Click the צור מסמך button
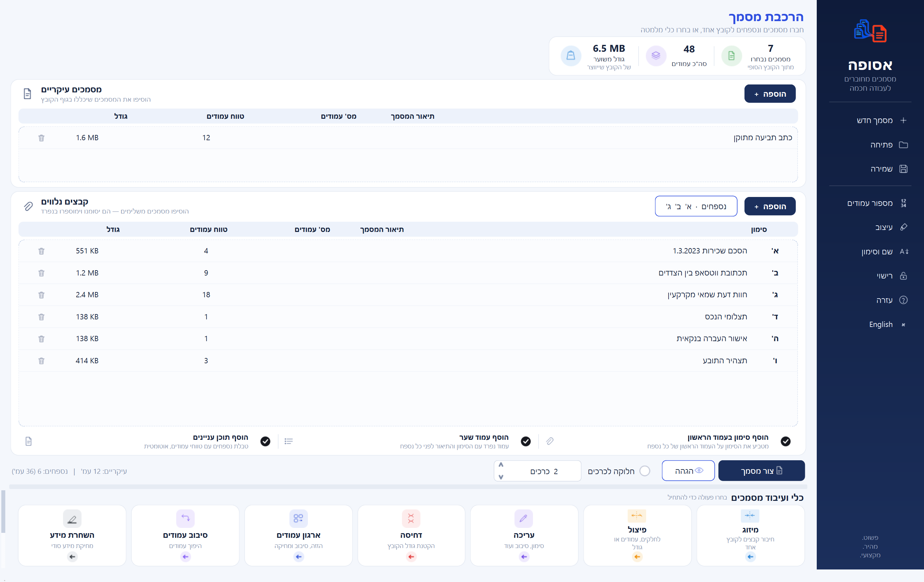 [761, 471]
